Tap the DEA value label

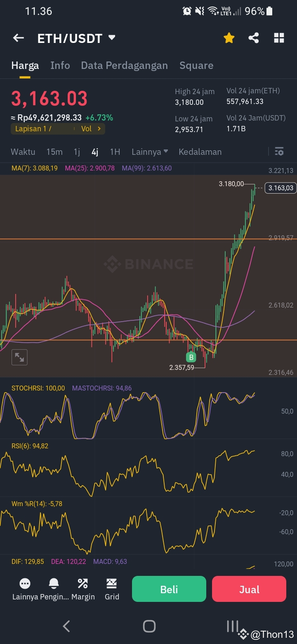pyautogui.click(x=68, y=561)
